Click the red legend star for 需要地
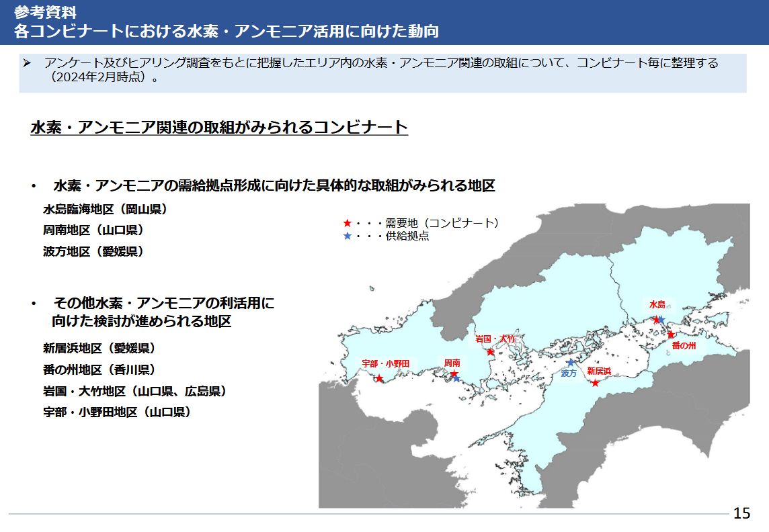This screenshot has height=532, width=769. 347,223
